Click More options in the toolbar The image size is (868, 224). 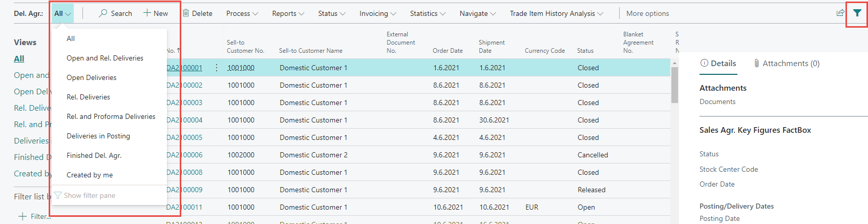tap(647, 13)
